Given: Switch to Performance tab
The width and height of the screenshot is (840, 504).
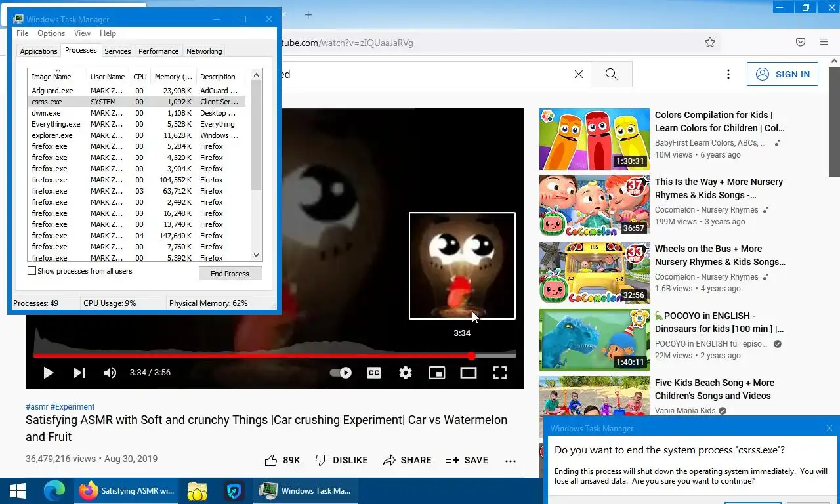Looking at the screenshot, I should 158,51.
